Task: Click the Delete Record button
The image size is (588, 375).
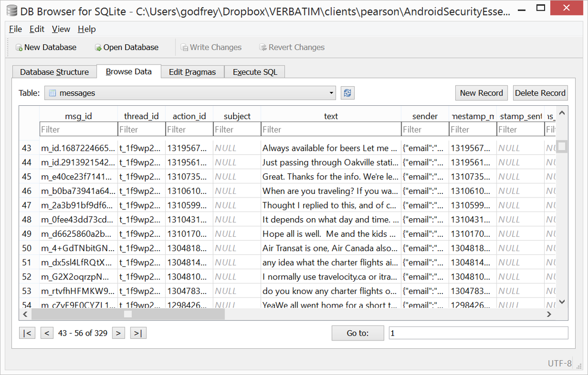Action: [540, 93]
